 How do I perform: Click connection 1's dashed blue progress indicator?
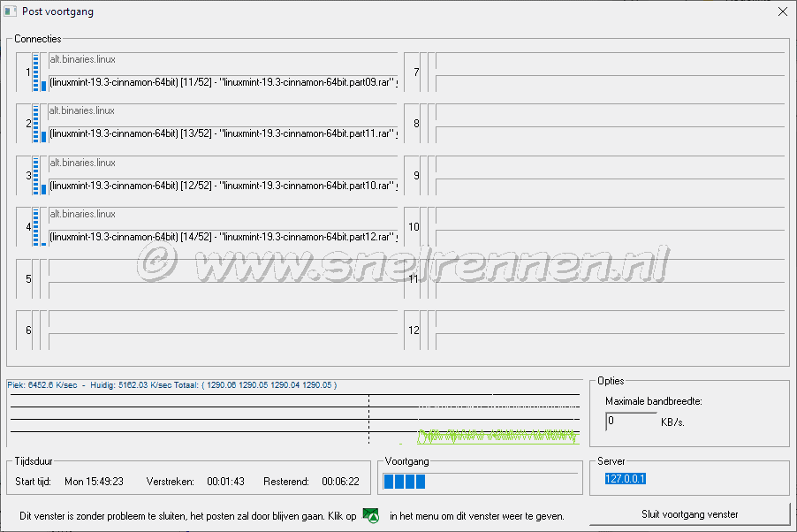pos(35,72)
